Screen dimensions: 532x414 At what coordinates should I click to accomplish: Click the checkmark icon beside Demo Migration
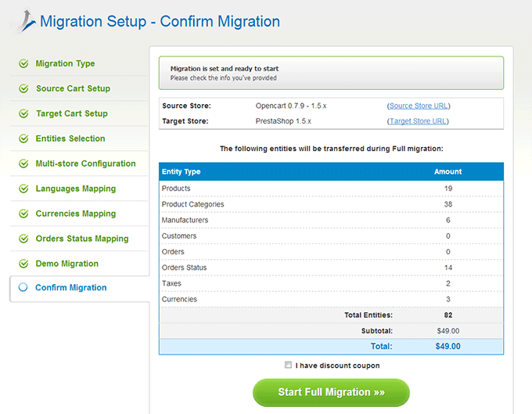[23, 263]
